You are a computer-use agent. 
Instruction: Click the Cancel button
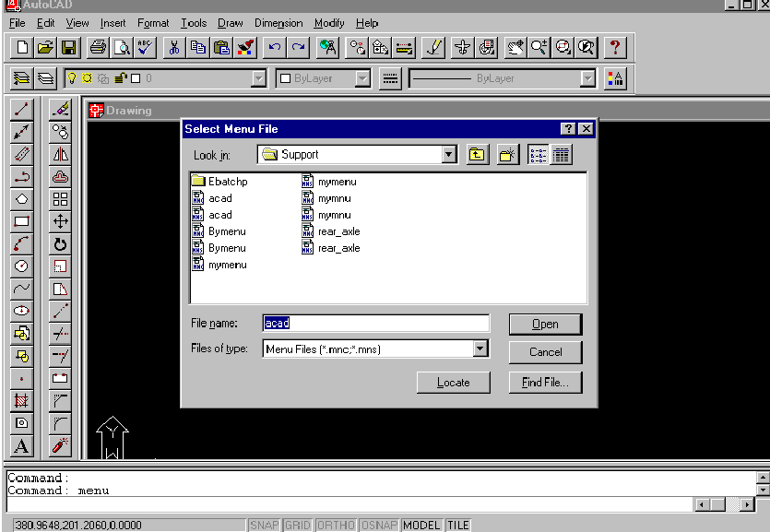tap(546, 352)
